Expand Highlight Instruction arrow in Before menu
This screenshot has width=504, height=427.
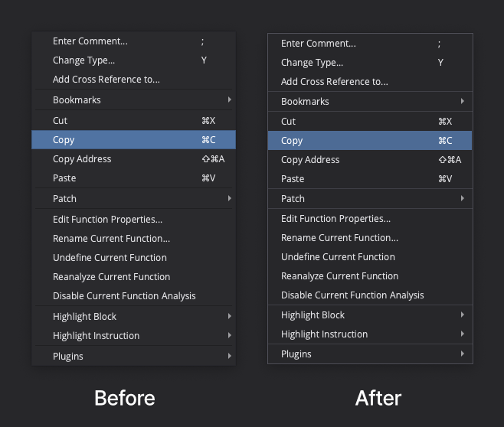pyautogui.click(x=230, y=335)
